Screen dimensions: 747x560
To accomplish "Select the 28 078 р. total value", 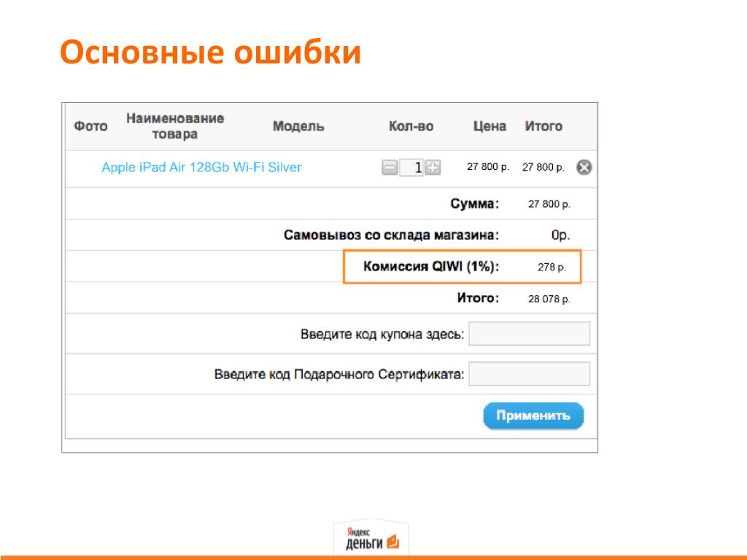I will (549, 298).
